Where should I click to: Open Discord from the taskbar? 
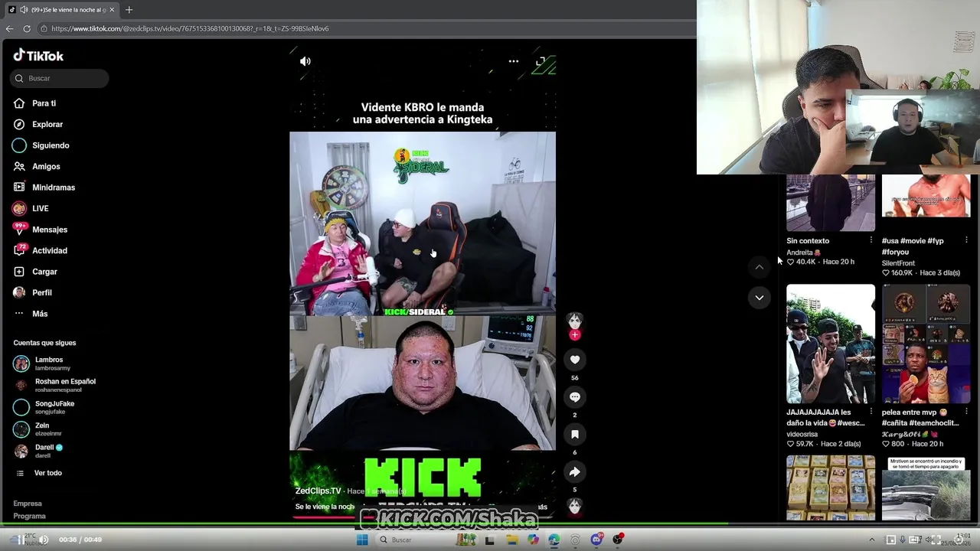597,540
